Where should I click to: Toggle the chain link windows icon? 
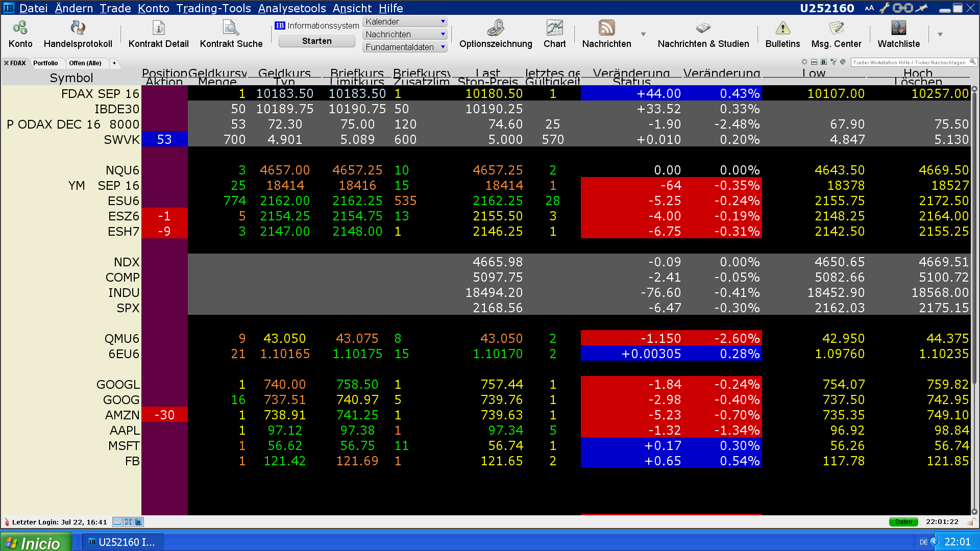click(902, 8)
